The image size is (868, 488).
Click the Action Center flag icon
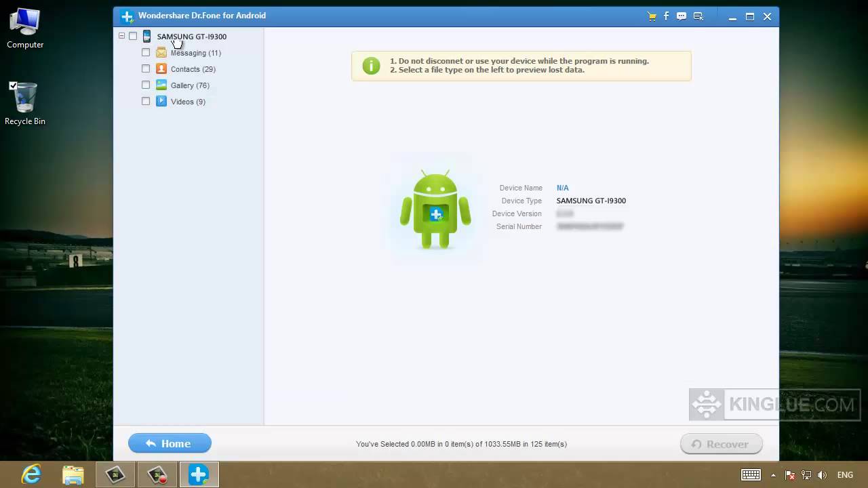coord(789,475)
